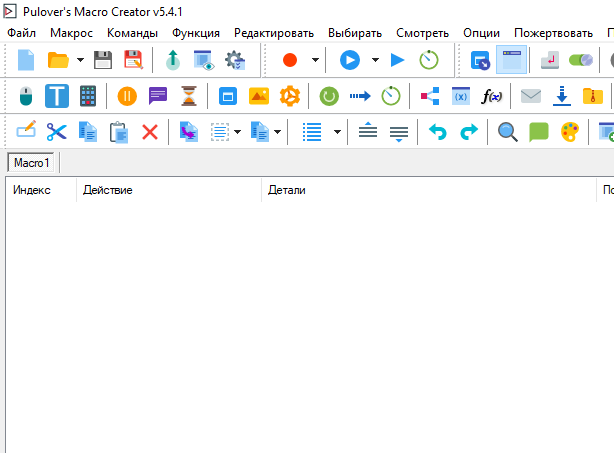Move row up with lines-arrow-up icon
614x453 pixels.
pos(368,130)
